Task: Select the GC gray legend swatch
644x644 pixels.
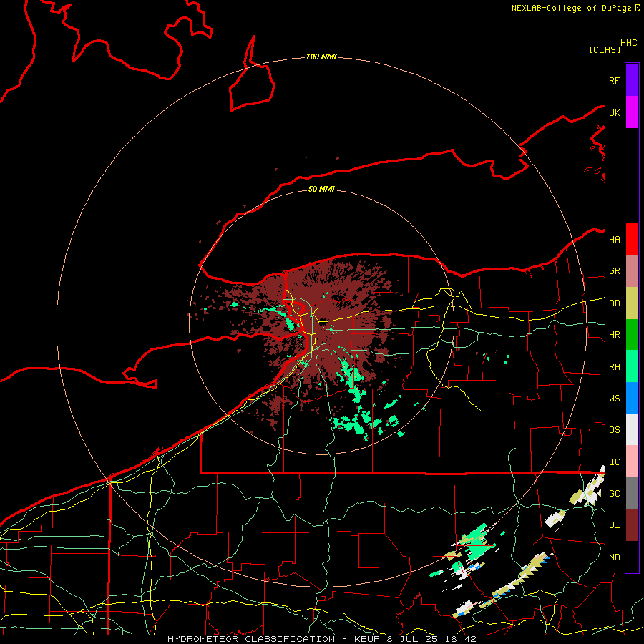Action: [632, 493]
